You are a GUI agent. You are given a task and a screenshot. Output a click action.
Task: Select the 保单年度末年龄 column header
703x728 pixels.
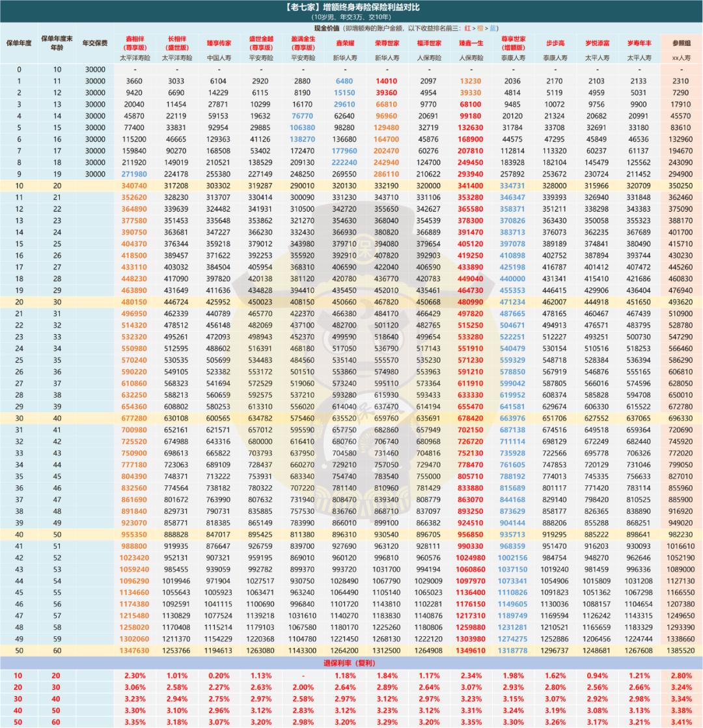point(57,43)
